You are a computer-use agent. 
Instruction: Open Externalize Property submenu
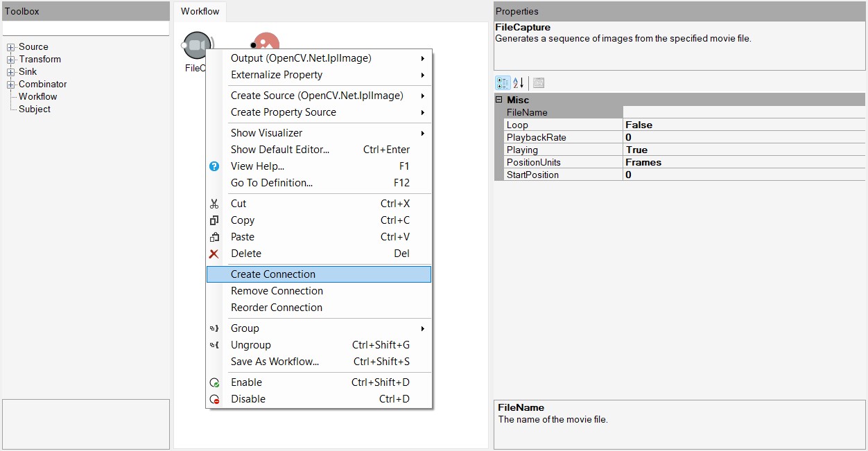(x=319, y=75)
